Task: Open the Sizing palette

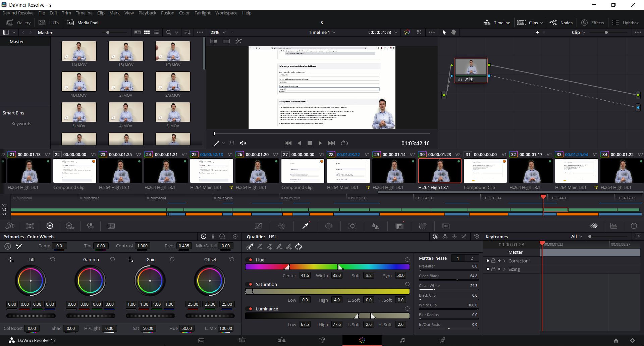Action: [423, 226]
